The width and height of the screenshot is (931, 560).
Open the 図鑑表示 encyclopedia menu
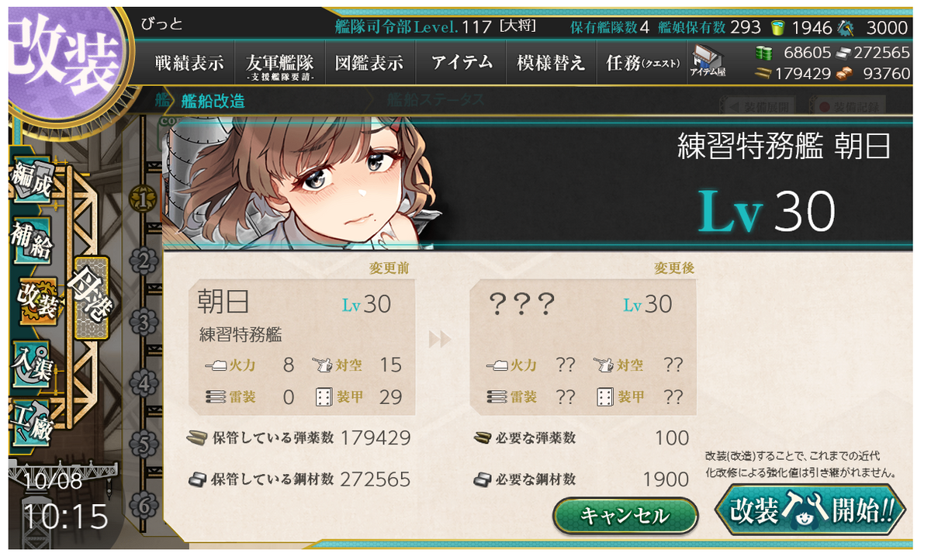tap(369, 64)
